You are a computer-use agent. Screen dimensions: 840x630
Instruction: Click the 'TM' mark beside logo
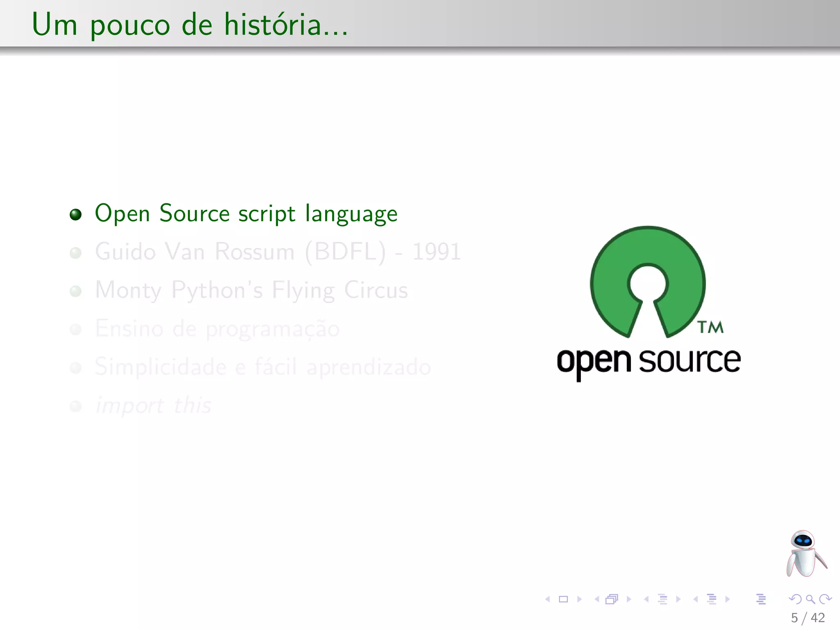[x=710, y=327]
